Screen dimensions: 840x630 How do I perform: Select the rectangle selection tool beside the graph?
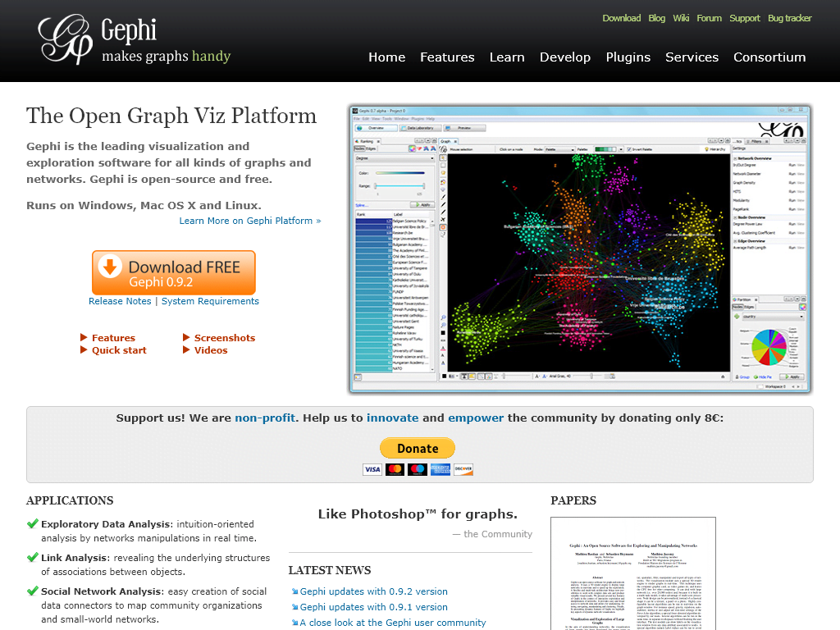click(443, 166)
